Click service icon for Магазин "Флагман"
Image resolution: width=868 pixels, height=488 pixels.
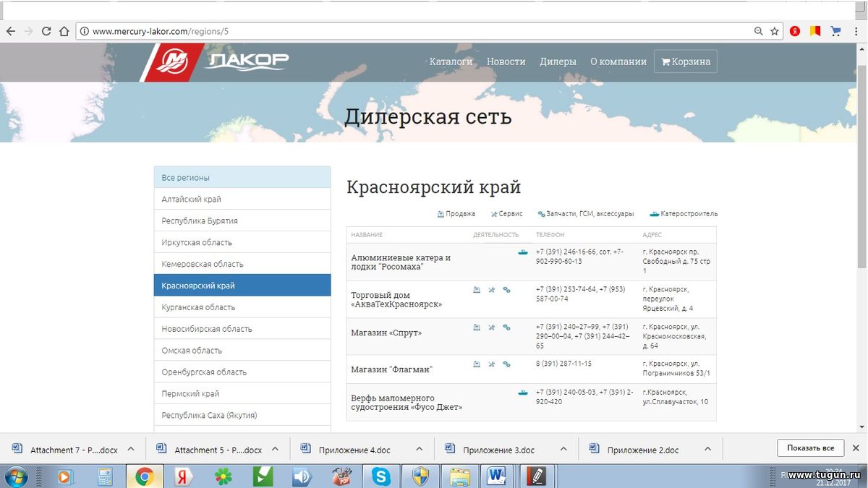click(491, 364)
